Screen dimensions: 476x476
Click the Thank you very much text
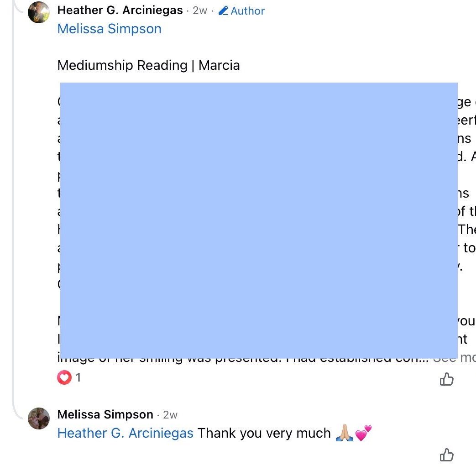point(264,433)
